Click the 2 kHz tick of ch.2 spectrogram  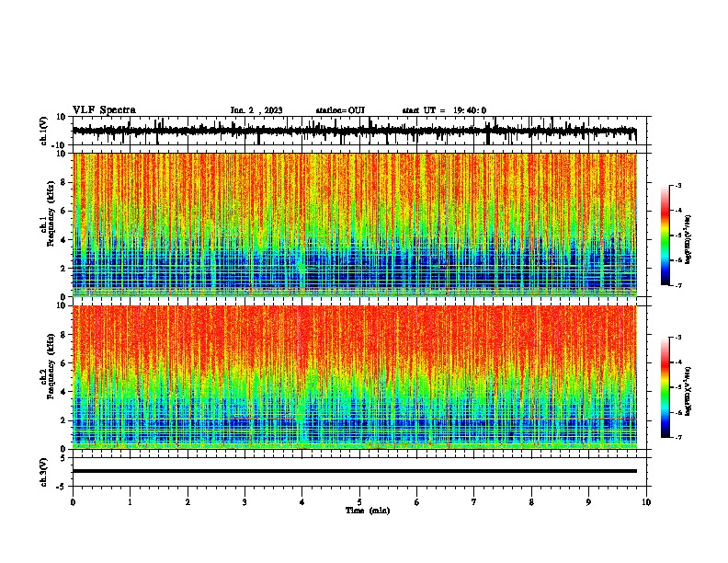click(63, 420)
